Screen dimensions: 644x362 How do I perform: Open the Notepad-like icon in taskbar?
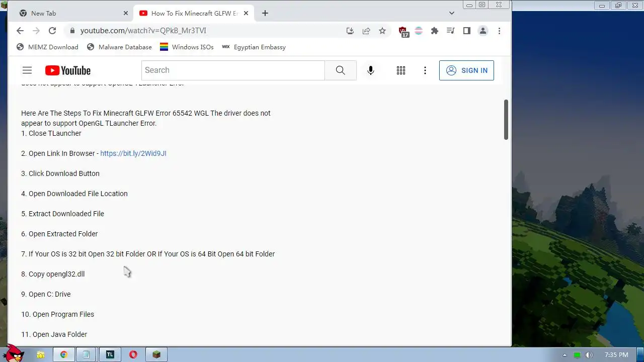point(86,354)
